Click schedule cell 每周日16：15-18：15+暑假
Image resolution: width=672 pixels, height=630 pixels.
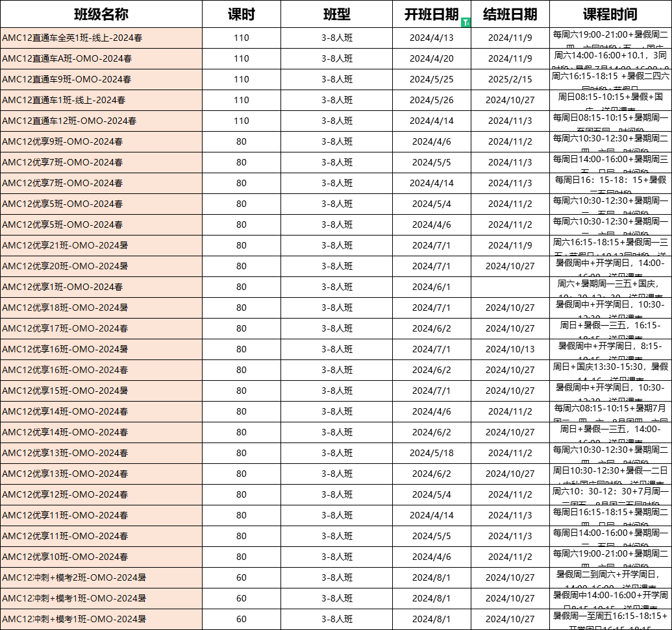click(x=610, y=184)
